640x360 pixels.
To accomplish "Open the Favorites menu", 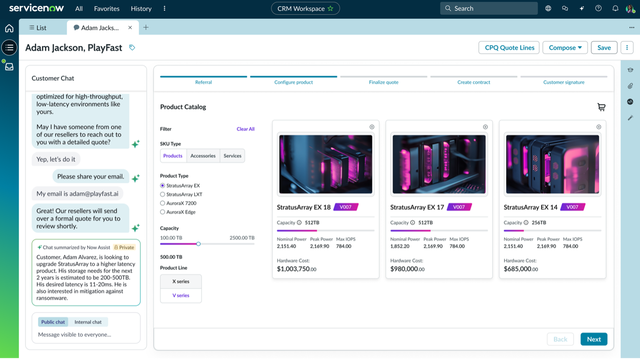I will coord(107,8).
